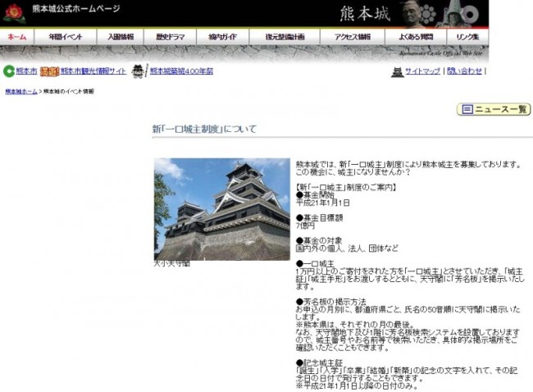This screenshot has width=533, height=392.
Task: Click the 新「一口城主制度」について heading
Action: pyautogui.click(x=204, y=129)
